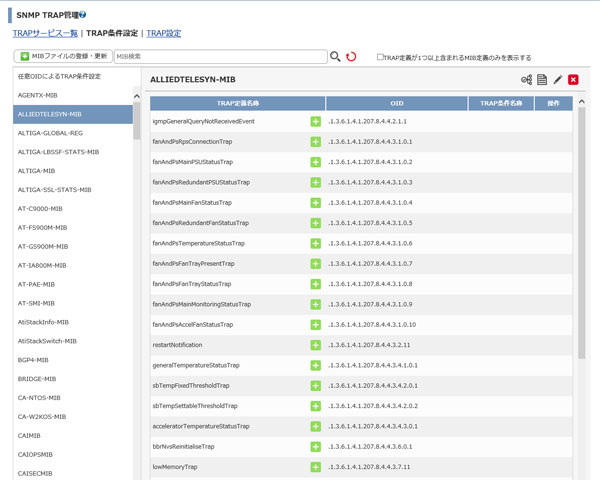The image size is (600, 480).
Task: Add condition for lowMemoryTrap
Action: coord(316,467)
